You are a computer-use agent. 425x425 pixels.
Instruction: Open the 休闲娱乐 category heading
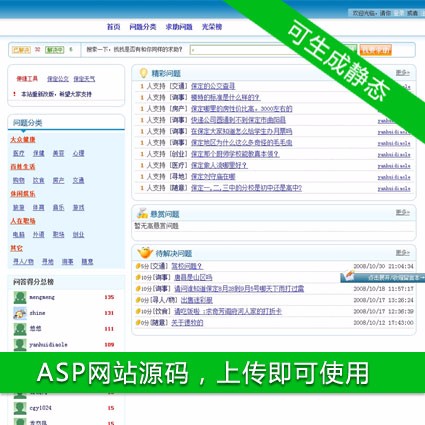(x=23, y=194)
